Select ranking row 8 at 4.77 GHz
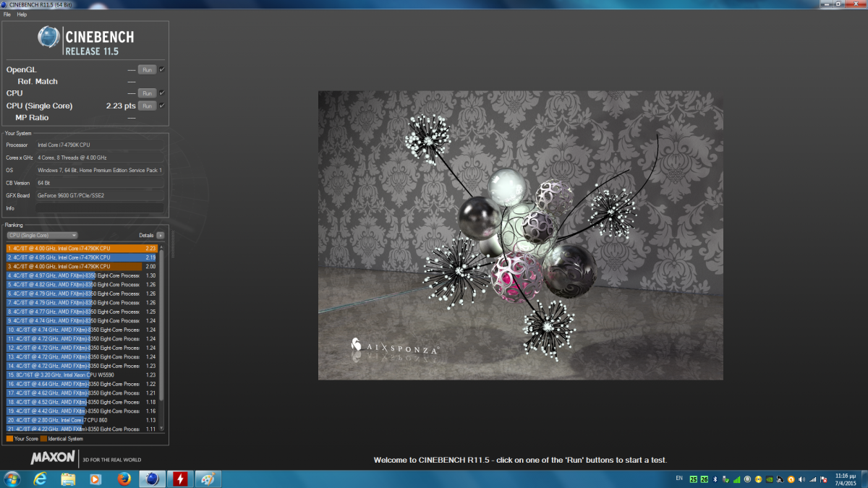Screen dimensions: 868x488 pos(82,312)
